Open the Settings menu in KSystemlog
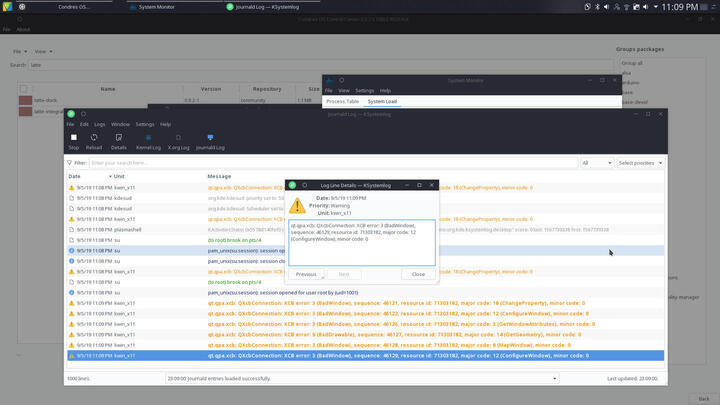This screenshot has width=720, height=405. coord(145,124)
